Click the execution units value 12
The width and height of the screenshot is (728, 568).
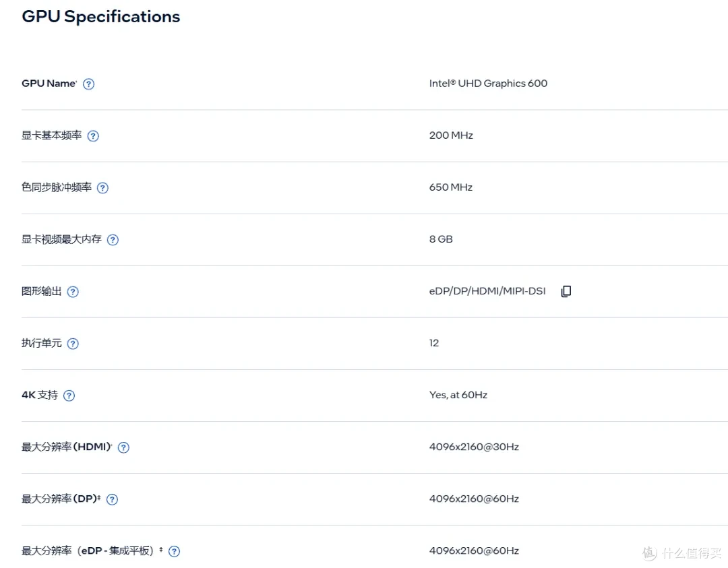point(433,344)
